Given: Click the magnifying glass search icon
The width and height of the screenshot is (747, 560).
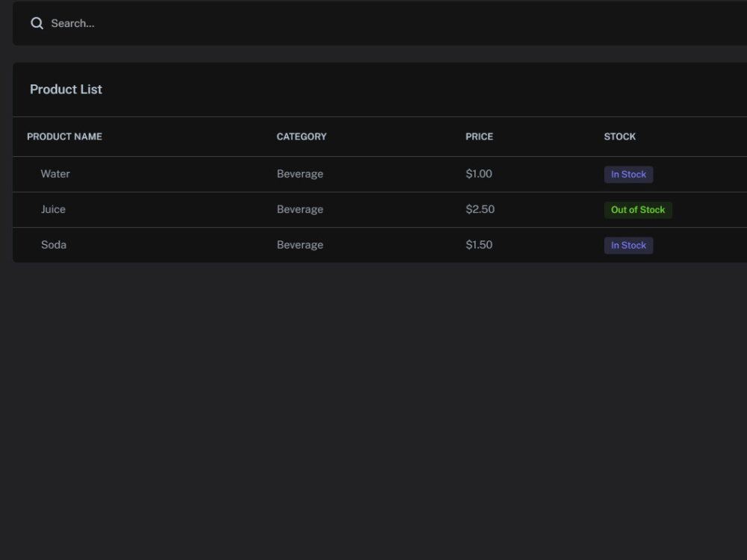Looking at the screenshot, I should click(37, 23).
